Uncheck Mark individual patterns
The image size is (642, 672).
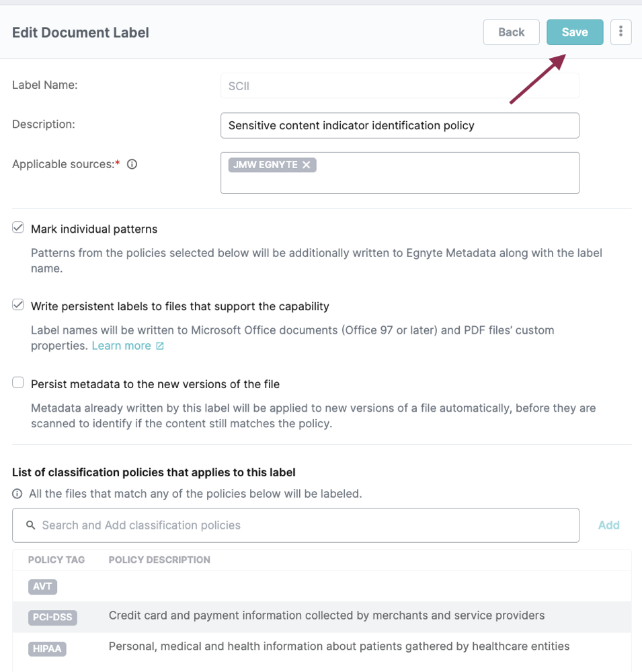[x=18, y=228]
